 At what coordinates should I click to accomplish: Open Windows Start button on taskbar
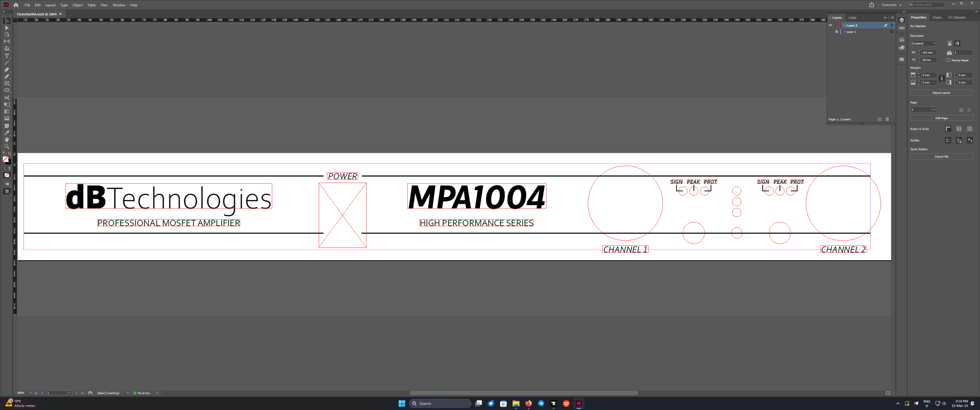402,403
